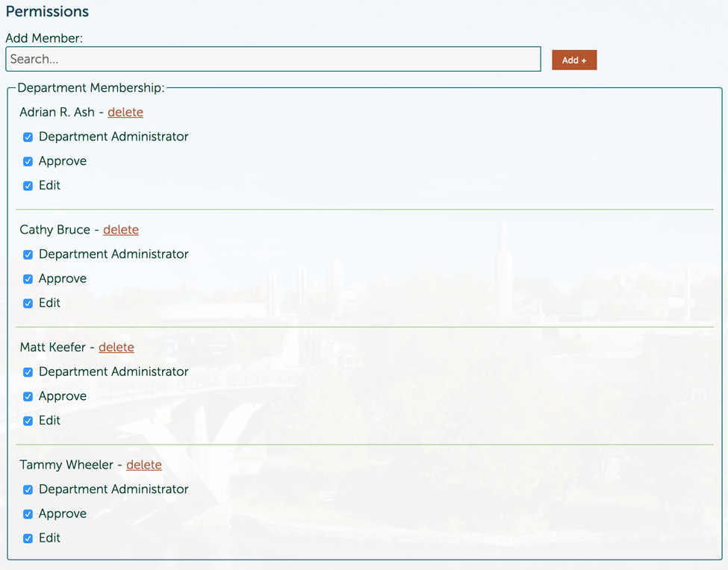Toggle Approve permission for Adrian R. Ash
Image resolution: width=728 pixels, height=570 pixels.
(28, 161)
